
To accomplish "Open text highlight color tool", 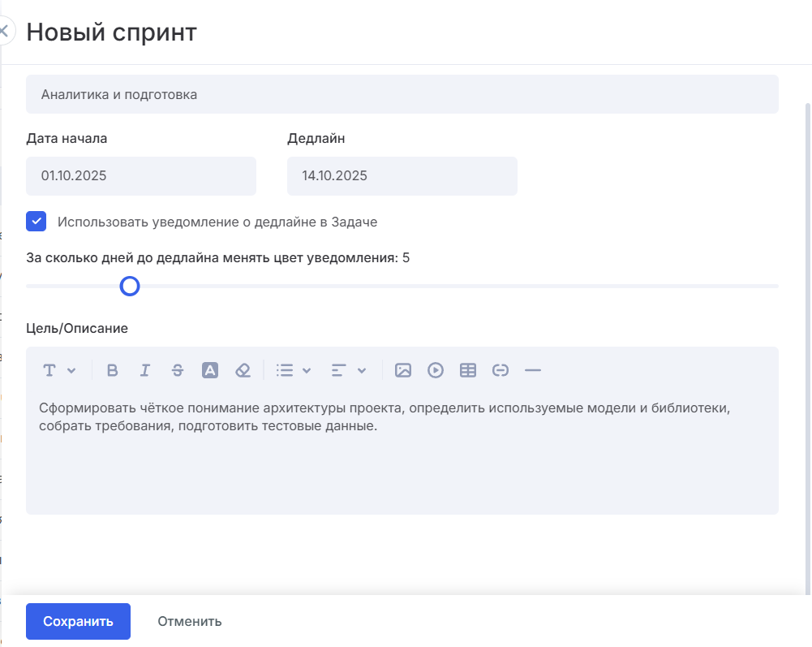I will (210, 370).
